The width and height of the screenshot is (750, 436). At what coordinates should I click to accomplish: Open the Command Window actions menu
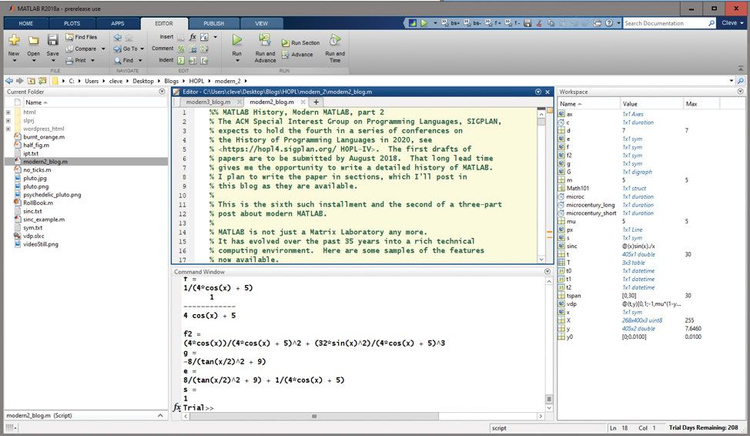click(x=548, y=272)
